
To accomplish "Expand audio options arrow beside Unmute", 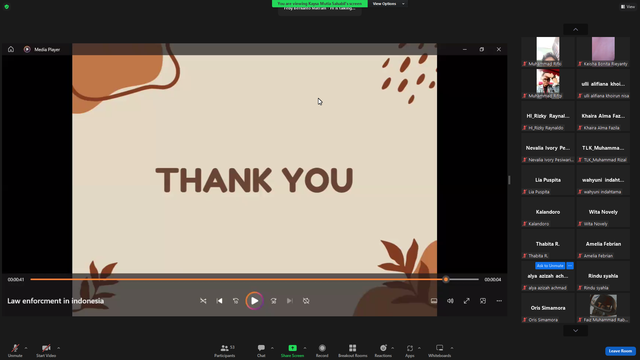I will coord(26,348).
